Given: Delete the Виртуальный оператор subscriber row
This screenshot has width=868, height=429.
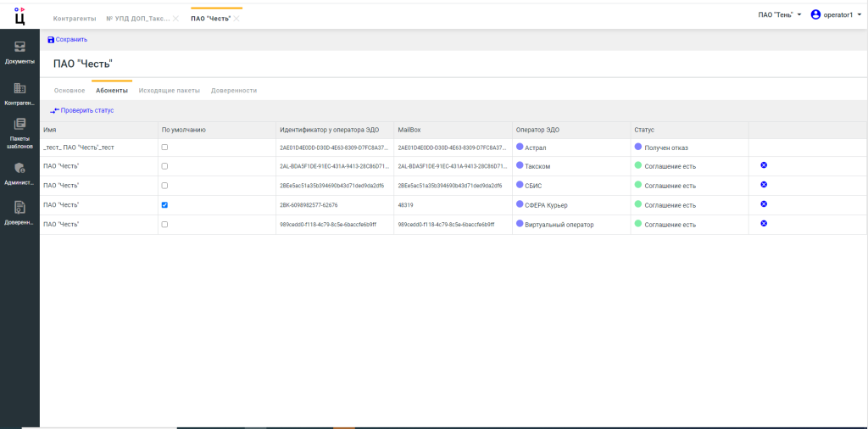Looking at the screenshot, I should click(x=764, y=223).
